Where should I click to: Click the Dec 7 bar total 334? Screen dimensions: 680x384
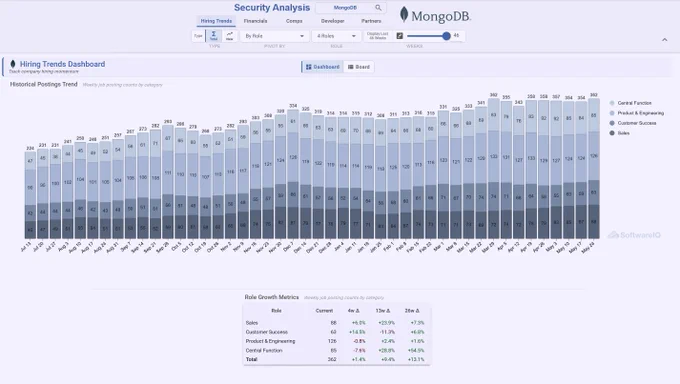pos(293,106)
